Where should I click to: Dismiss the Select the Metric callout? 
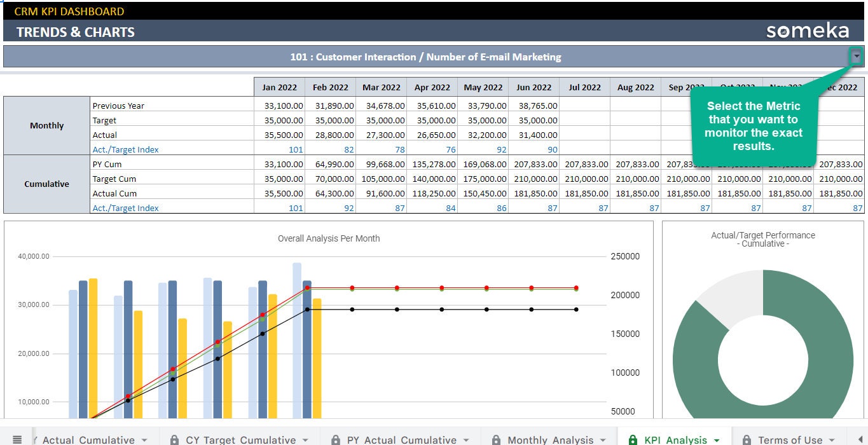coord(754,125)
